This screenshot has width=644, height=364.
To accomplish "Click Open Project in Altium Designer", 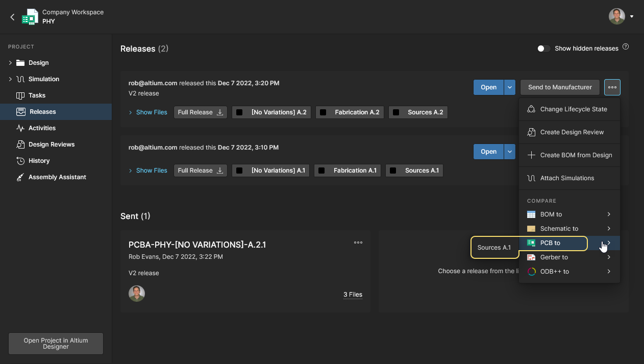I will click(56, 344).
